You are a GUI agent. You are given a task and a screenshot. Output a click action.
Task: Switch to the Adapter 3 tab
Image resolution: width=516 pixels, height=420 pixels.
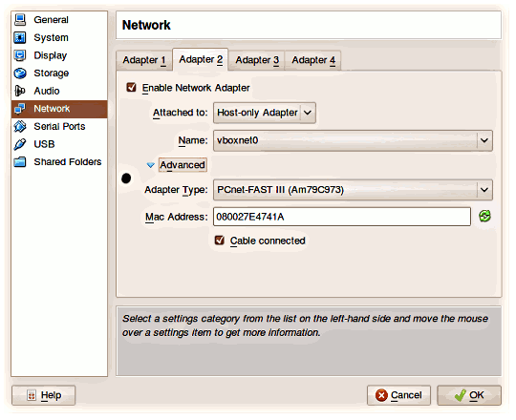pos(257,60)
